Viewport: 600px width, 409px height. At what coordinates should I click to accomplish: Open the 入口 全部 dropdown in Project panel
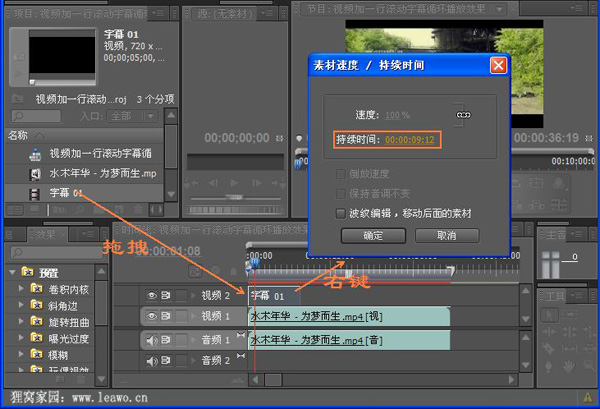[x=132, y=116]
